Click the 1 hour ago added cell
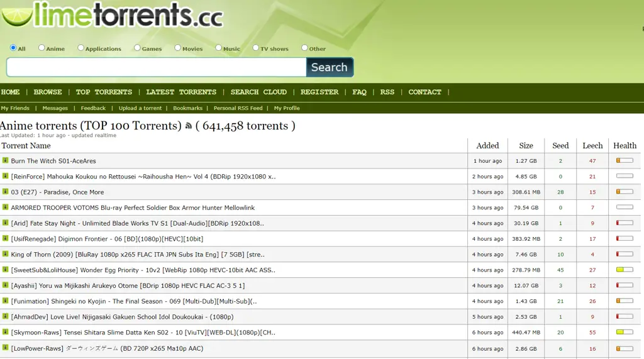Screen dimensions: 644x359 pyautogui.click(x=487, y=161)
